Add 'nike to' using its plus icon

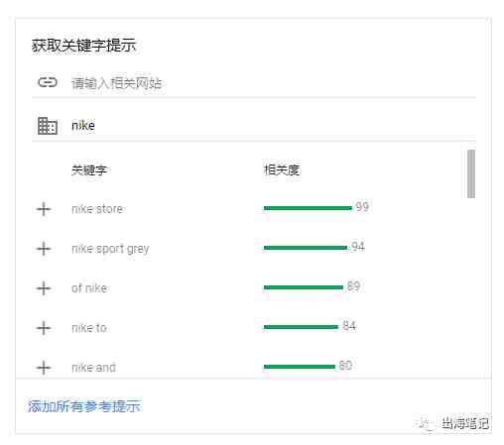coord(44,328)
